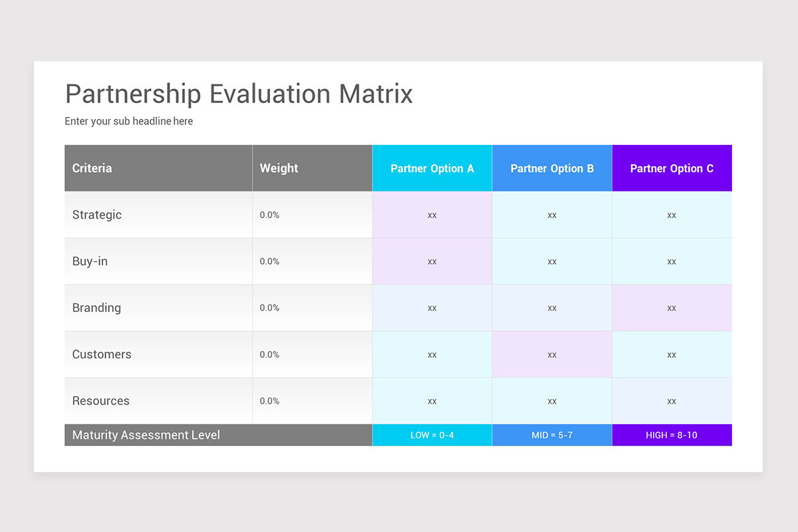Select the Partner Option A header
The width and height of the screenshot is (798, 532).
(432, 168)
